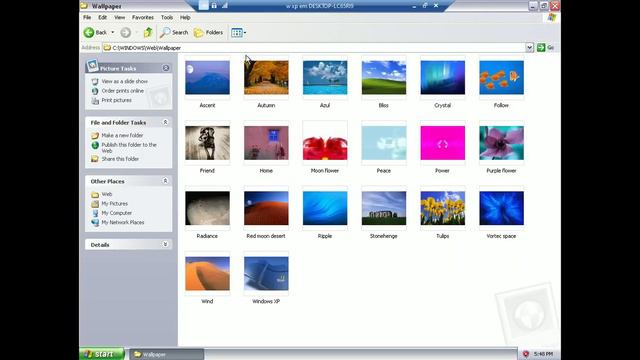Viewport: 640px width, 360px height.
Task: Select the Crystal wallpaper thumbnail
Action: (x=442, y=78)
